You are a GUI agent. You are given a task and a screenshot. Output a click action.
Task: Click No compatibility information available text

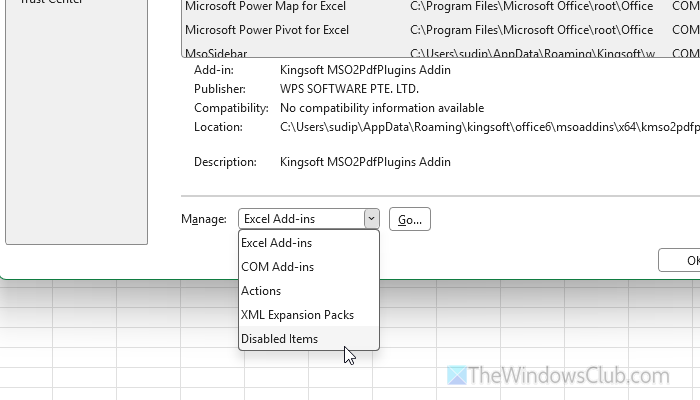click(x=382, y=108)
